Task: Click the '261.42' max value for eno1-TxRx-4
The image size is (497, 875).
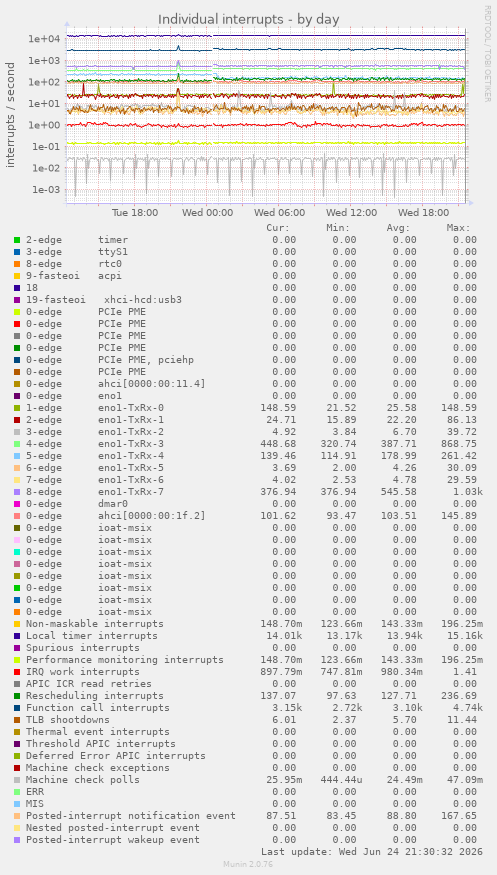Action: pyautogui.click(x=459, y=456)
